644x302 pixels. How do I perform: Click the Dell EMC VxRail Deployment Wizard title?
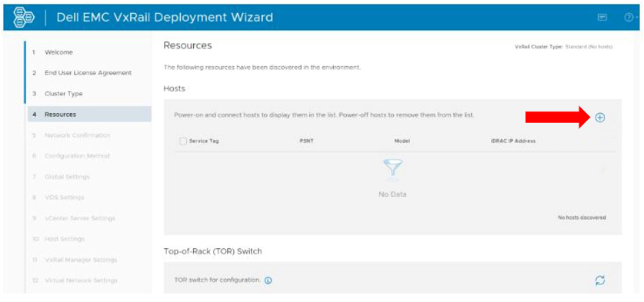(165, 18)
